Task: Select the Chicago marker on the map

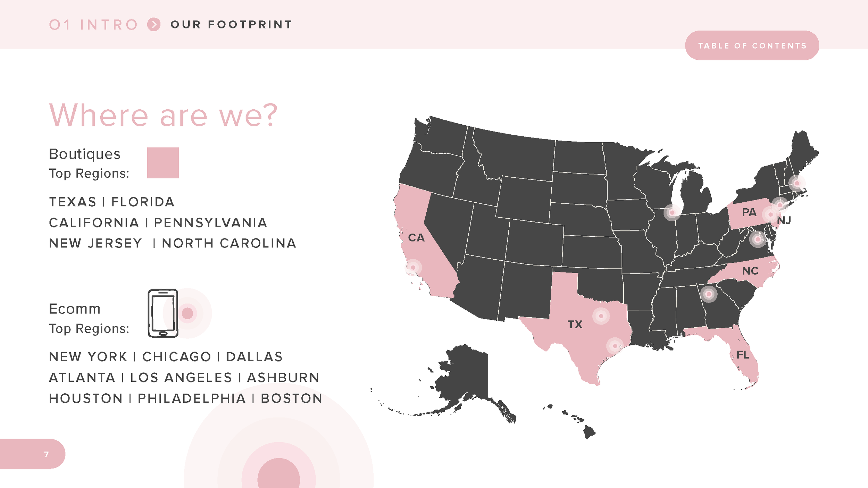Action: point(672,212)
